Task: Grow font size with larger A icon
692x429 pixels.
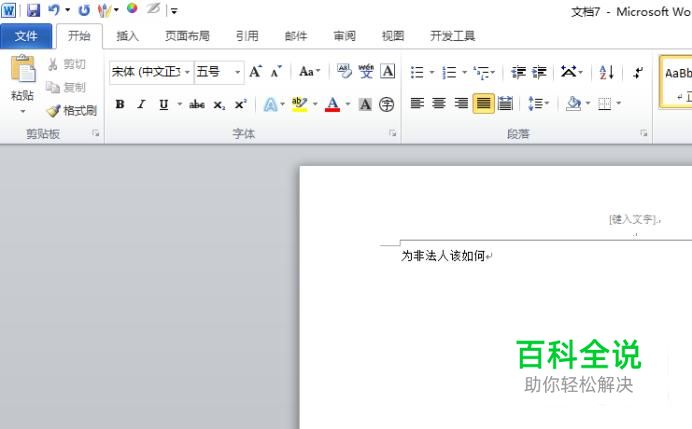Action: [x=256, y=72]
